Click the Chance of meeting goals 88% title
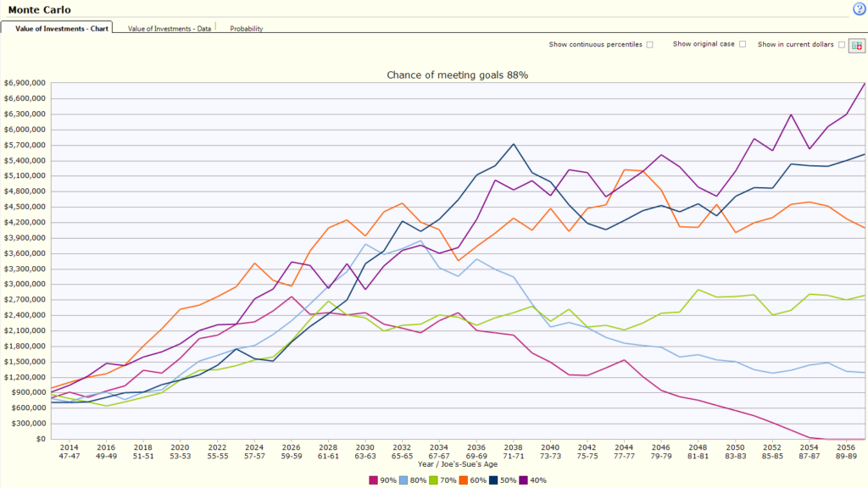This screenshot has width=868, height=488. (x=457, y=75)
